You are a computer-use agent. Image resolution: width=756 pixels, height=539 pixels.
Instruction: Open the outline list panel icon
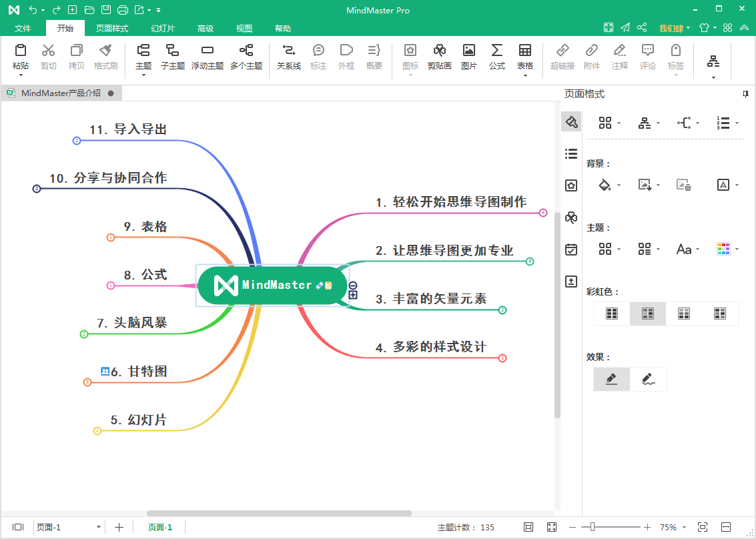[x=571, y=154]
